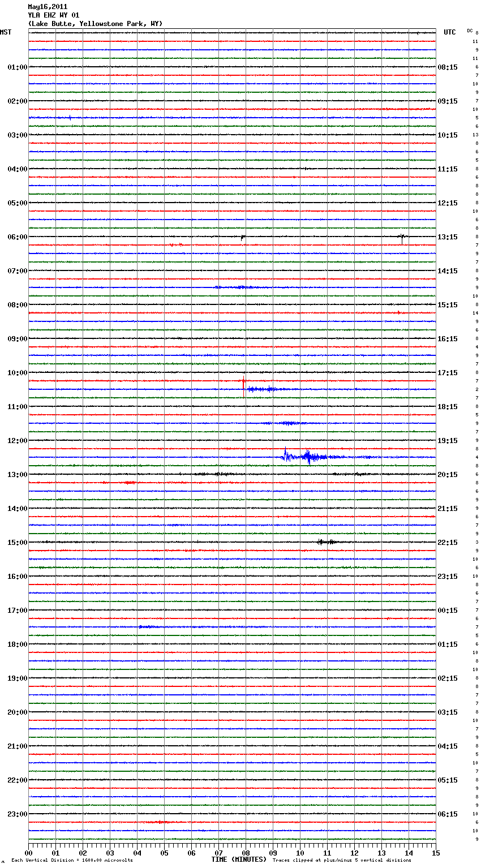Viewport: 481px width, 868px height.
Task: Select the 10:00 MST time label
Action: click(18, 373)
